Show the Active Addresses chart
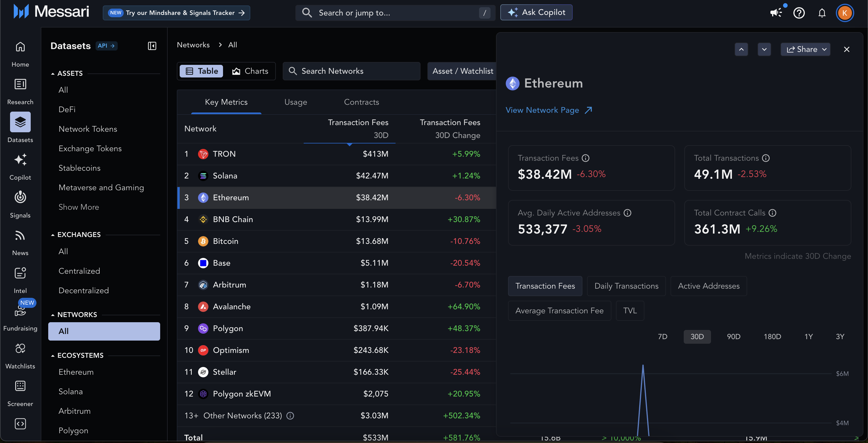The image size is (868, 443). 709,286
